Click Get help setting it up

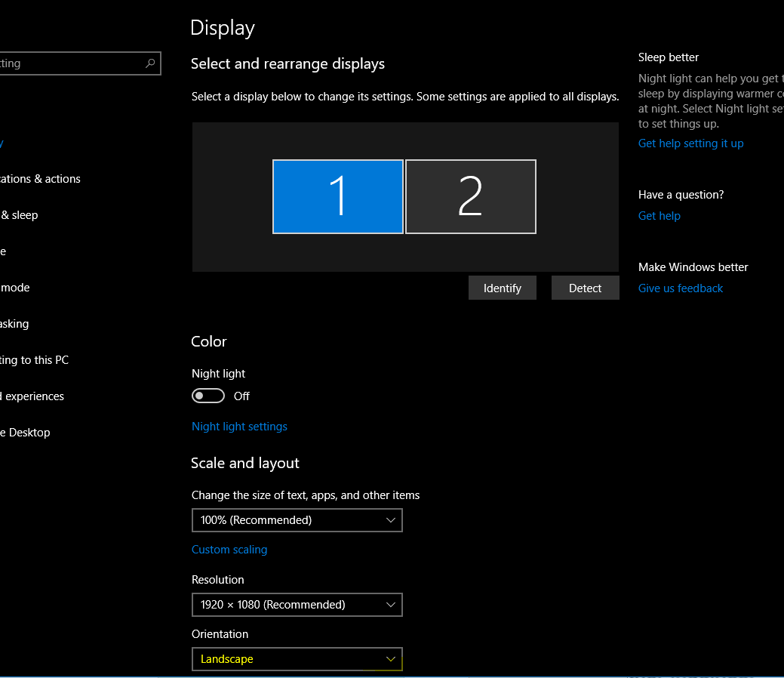[x=690, y=143]
